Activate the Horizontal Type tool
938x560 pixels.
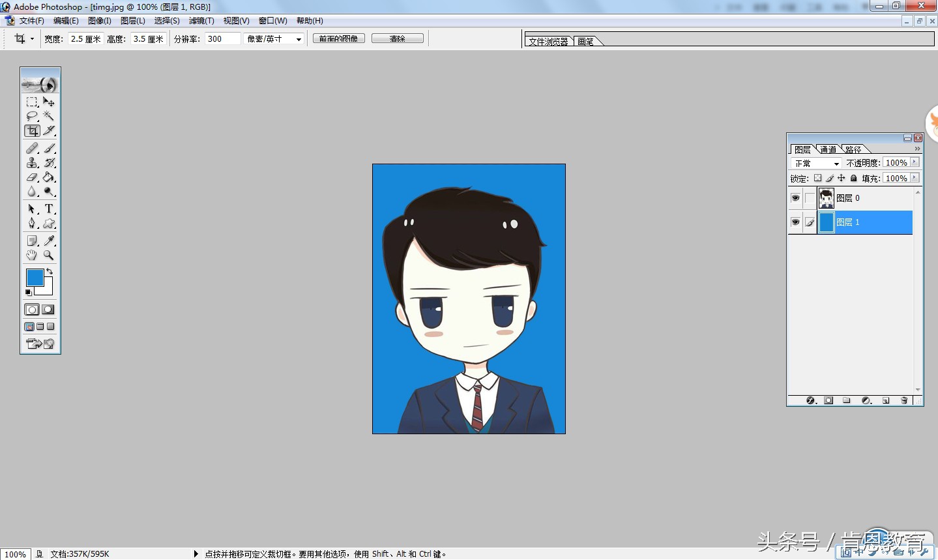pos(49,209)
